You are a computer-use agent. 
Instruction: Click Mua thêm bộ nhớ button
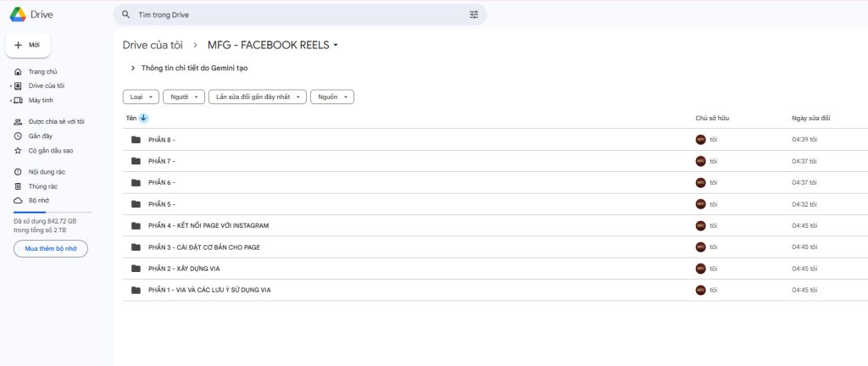(50, 248)
